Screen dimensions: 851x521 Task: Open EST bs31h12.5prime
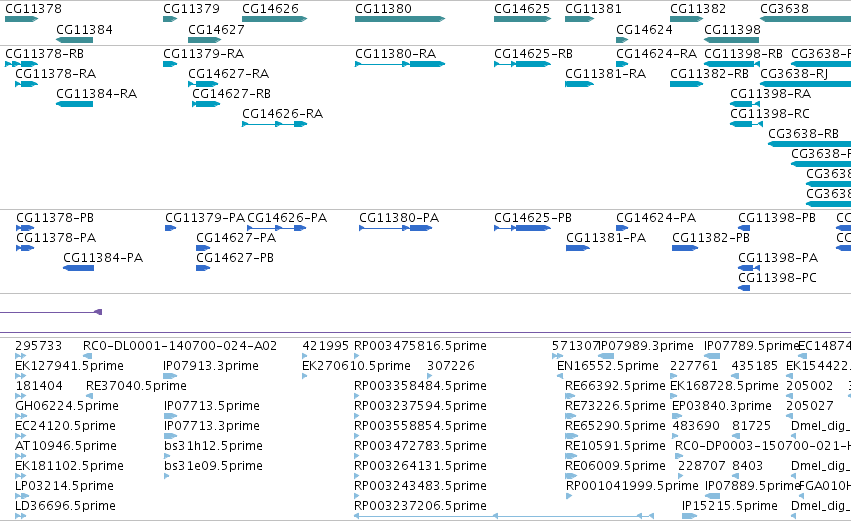click(x=213, y=446)
